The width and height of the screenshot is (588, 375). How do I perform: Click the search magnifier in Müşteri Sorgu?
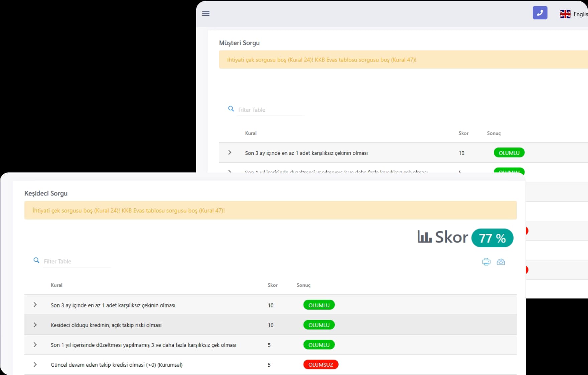pyautogui.click(x=231, y=109)
